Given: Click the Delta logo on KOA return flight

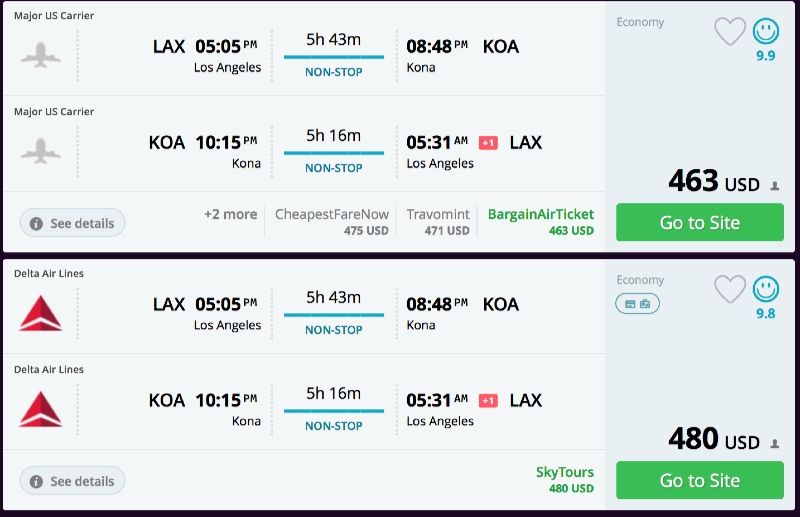Looking at the screenshot, I should tap(41, 409).
